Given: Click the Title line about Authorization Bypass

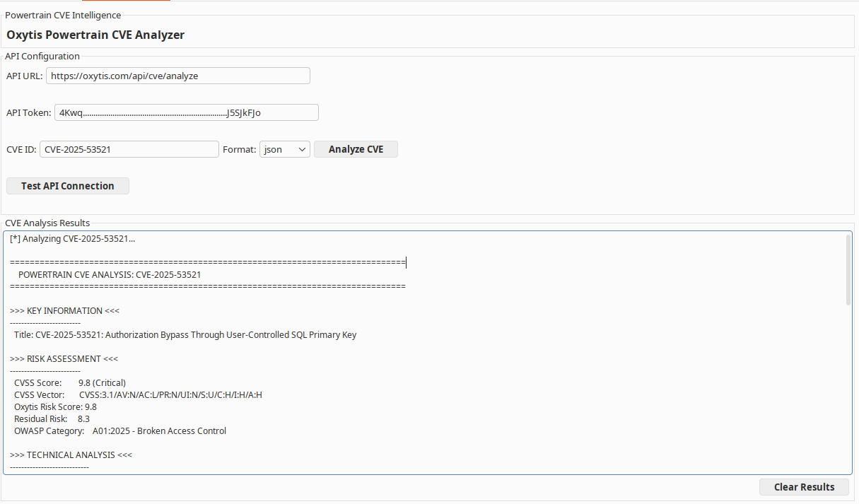Looking at the screenshot, I should pos(185,335).
